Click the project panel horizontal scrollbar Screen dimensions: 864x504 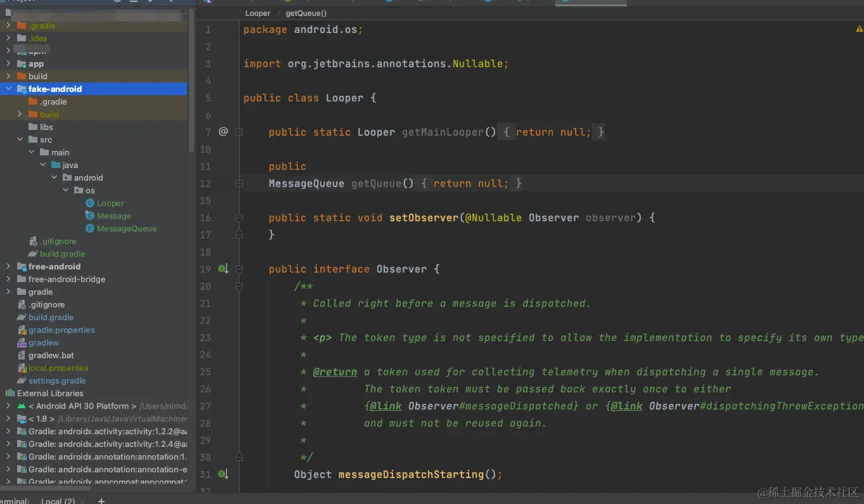click(46, 488)
